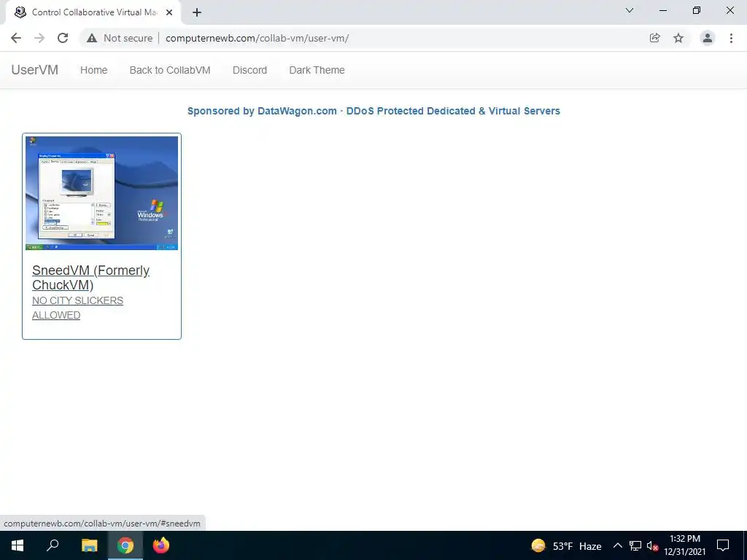Click the Chrome taskbar icon
Viewport: 747px width, 560px height.
pyautogui.click(x=125, y=545)
